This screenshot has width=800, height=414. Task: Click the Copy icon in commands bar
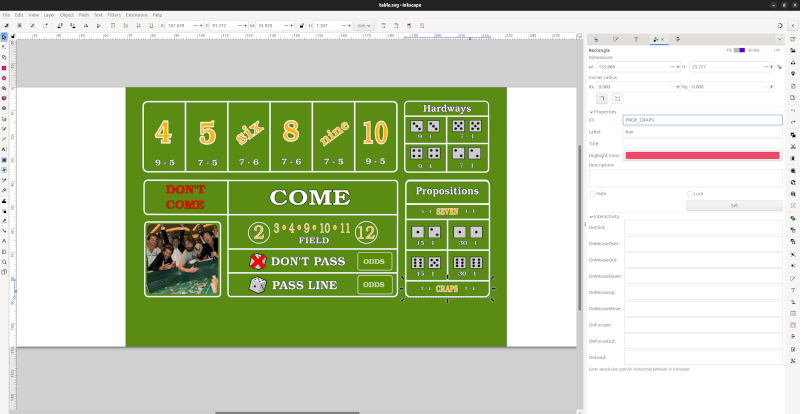(793, 135)
